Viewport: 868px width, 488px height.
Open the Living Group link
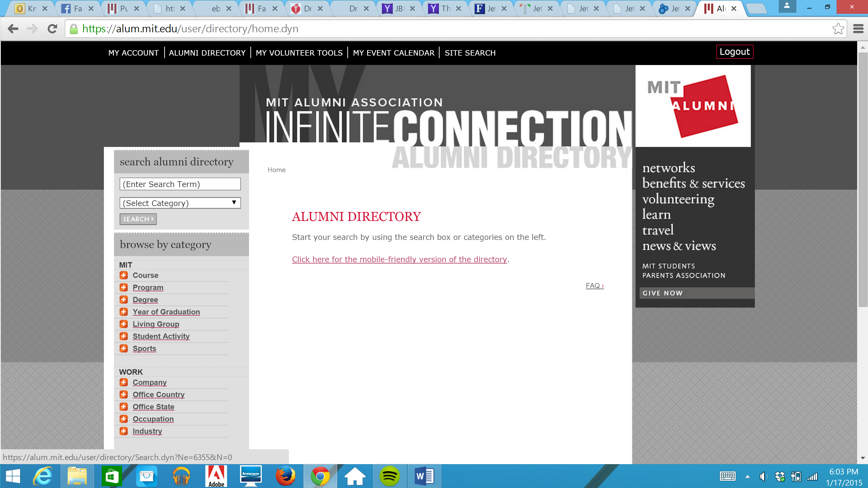(x=156, y=324)
